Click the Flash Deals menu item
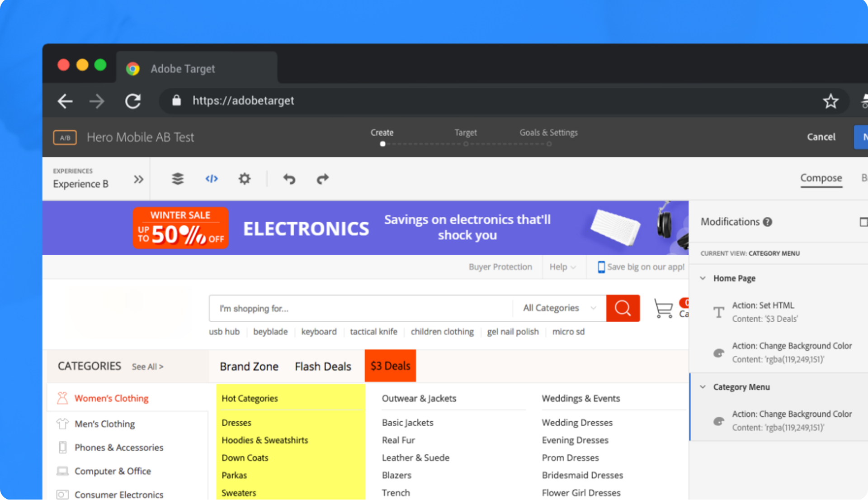 point(323,367)
